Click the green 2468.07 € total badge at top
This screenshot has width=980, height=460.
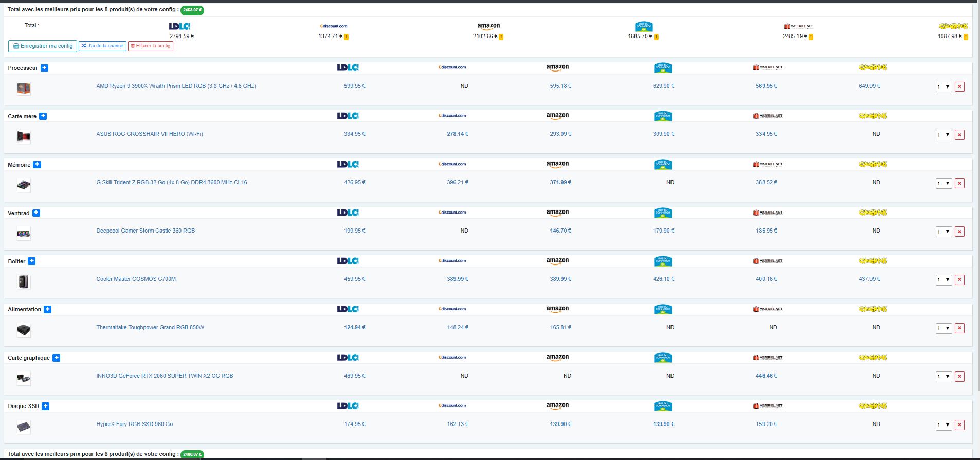(x=192, y=10)
